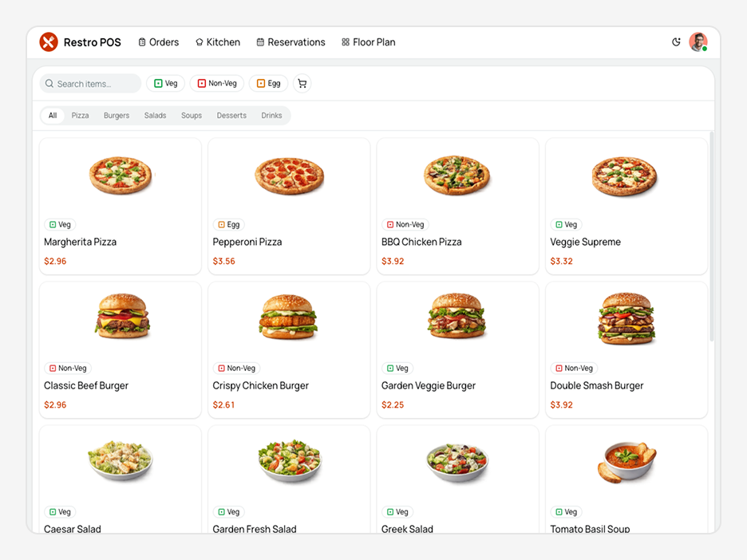Toggle the Veg filter

pyautogui.click(x=166, y=83)
